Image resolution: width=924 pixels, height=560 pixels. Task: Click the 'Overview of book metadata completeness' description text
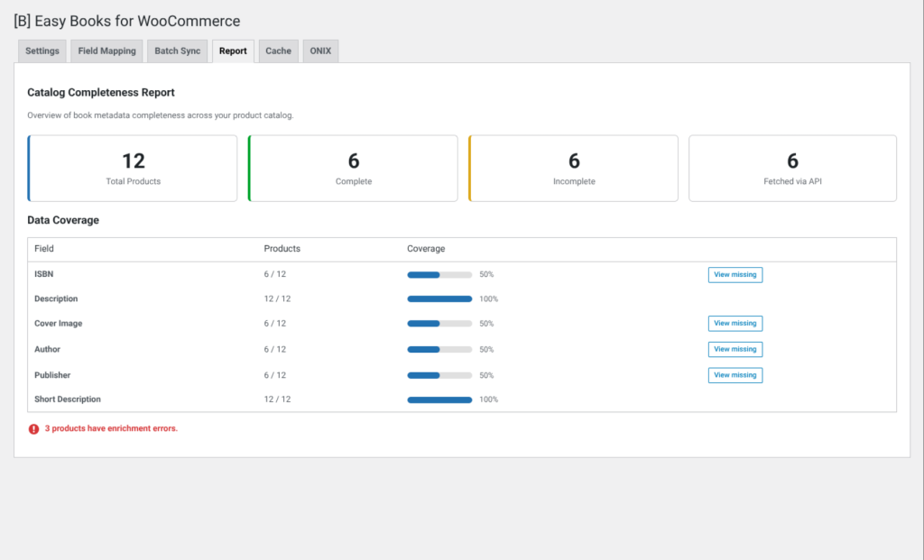[161, 115]
